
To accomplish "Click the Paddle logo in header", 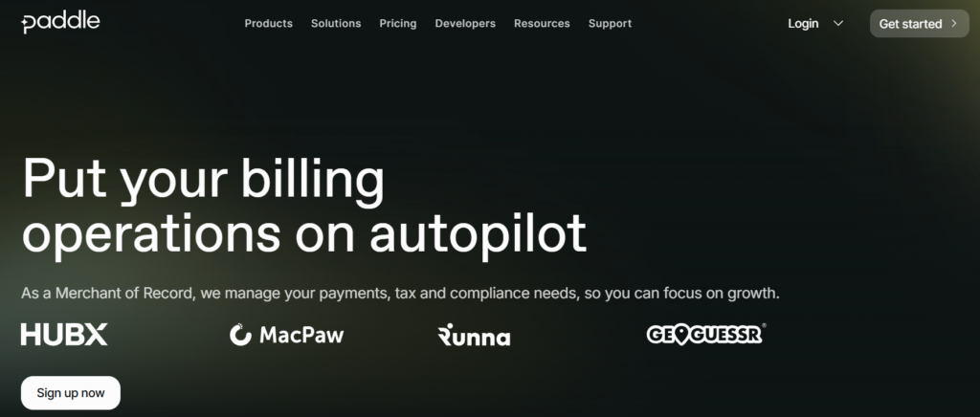I will click(x=60, y=22).
